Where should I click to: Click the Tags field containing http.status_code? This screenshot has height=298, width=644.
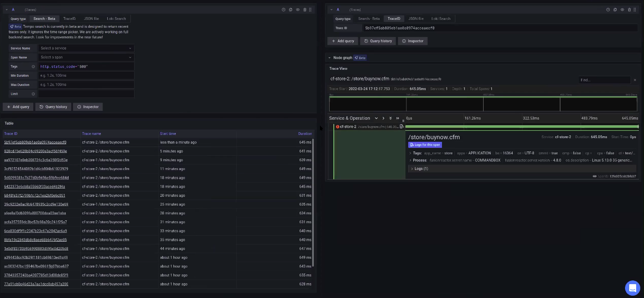pos(86,67)
